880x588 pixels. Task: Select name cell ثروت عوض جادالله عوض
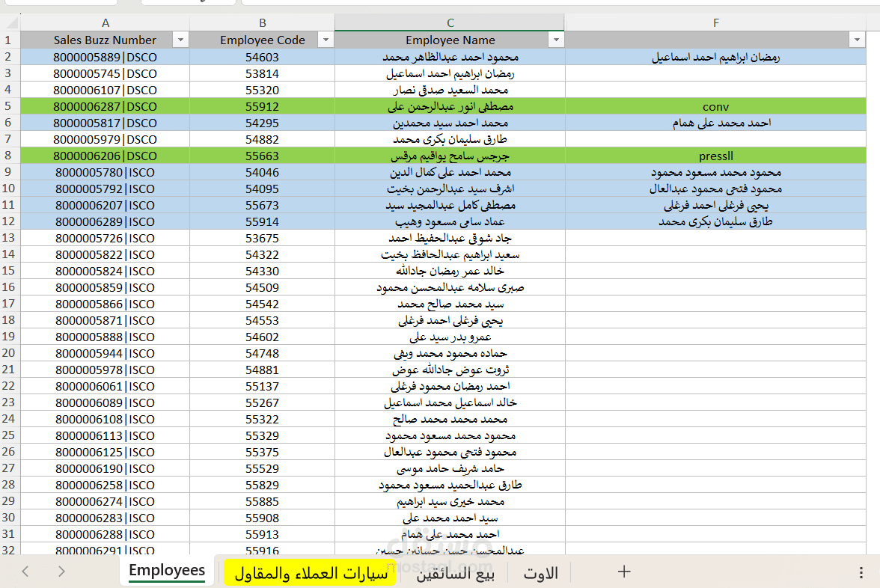tap(450, 370)
